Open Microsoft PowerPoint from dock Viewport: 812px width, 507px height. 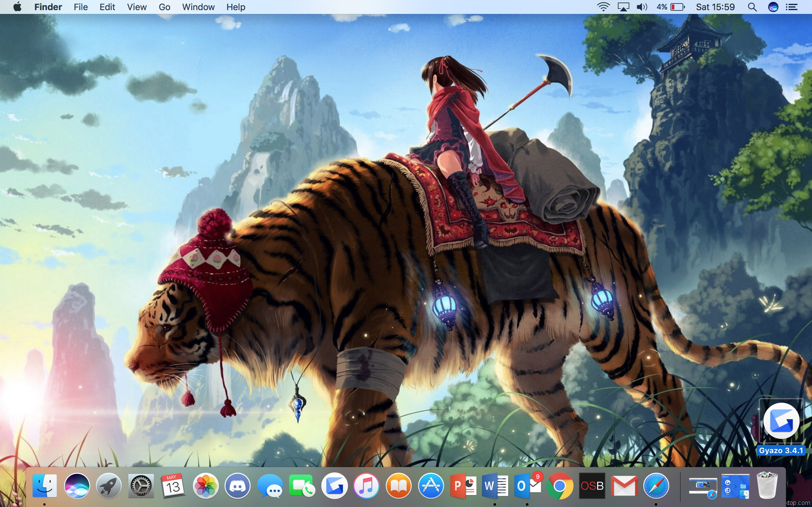click(x=463, y=486)
